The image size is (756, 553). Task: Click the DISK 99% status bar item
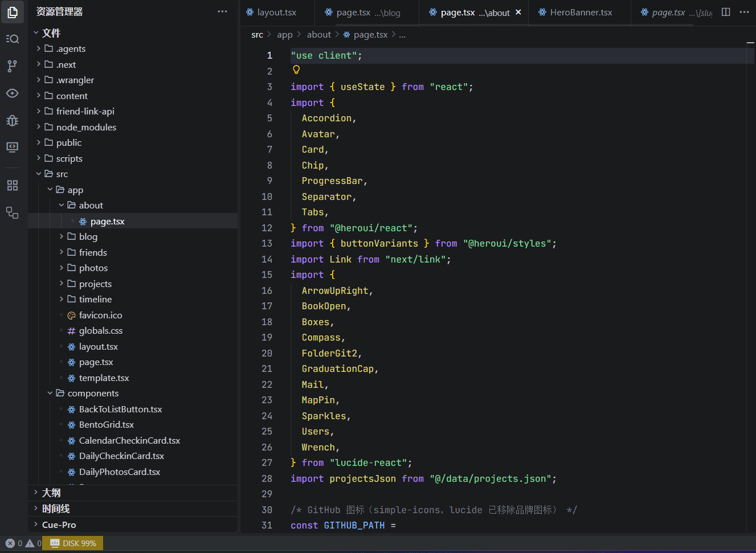73,543
